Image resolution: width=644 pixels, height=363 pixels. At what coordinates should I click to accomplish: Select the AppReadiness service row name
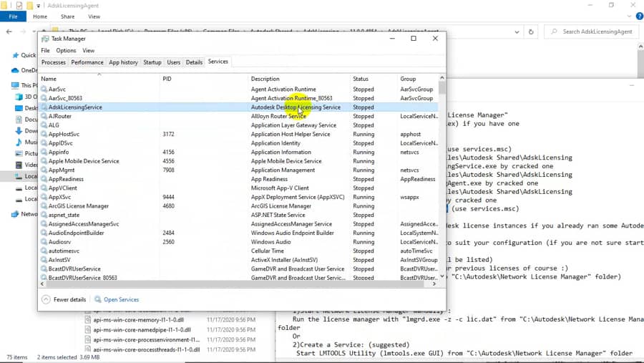pos(66,179)
